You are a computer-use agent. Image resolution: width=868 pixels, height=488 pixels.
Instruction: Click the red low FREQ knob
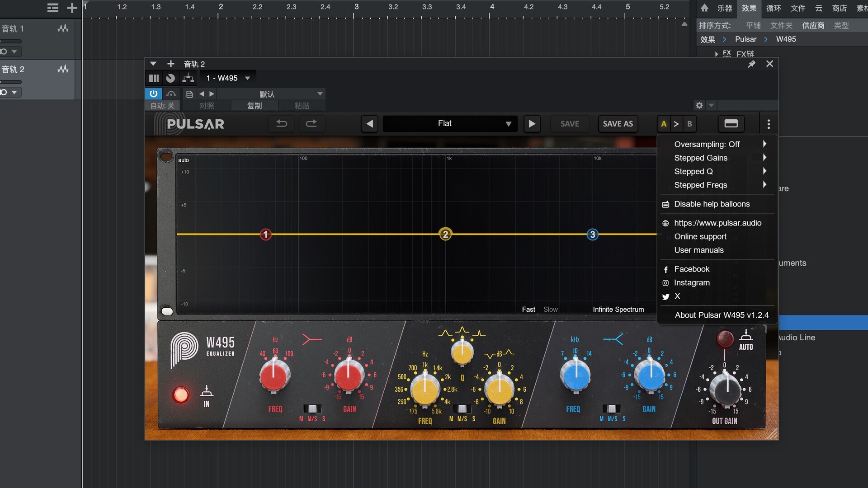[274, 375]
